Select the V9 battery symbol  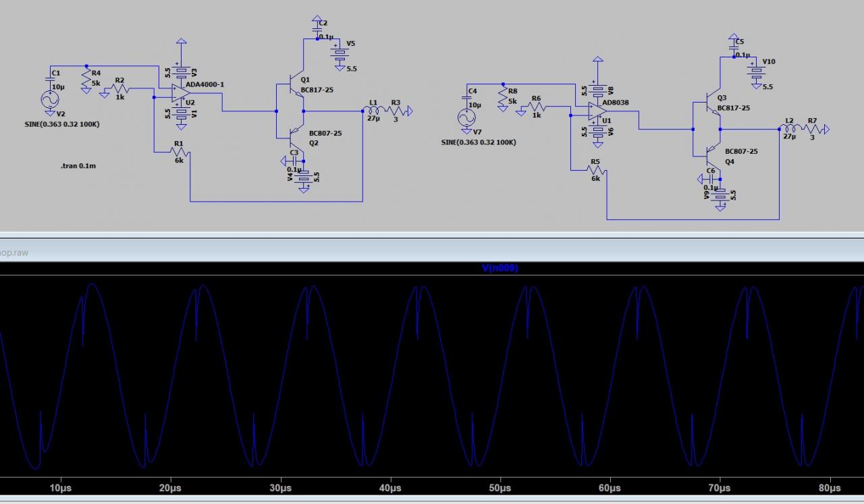pyautogui.click(x=721, y=195)
